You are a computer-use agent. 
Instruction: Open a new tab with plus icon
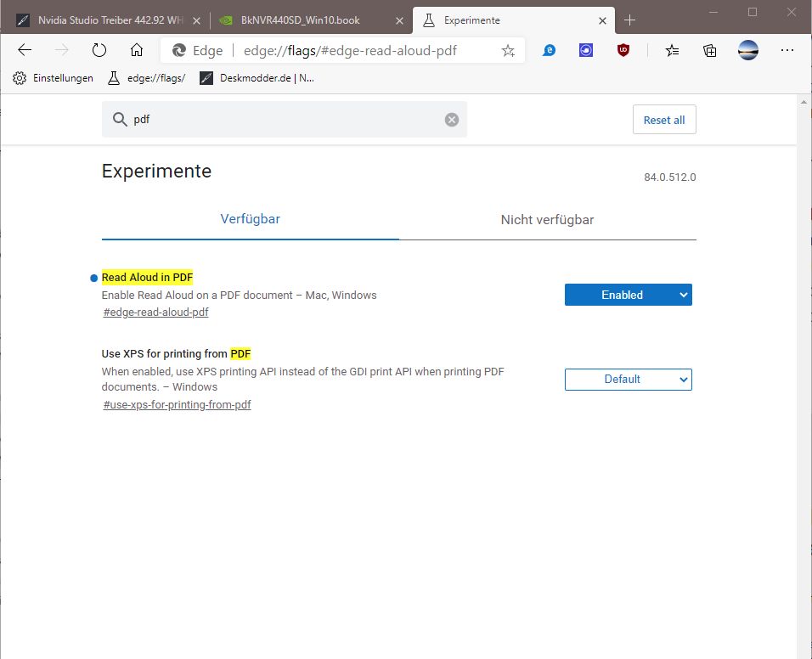point(629,20)
